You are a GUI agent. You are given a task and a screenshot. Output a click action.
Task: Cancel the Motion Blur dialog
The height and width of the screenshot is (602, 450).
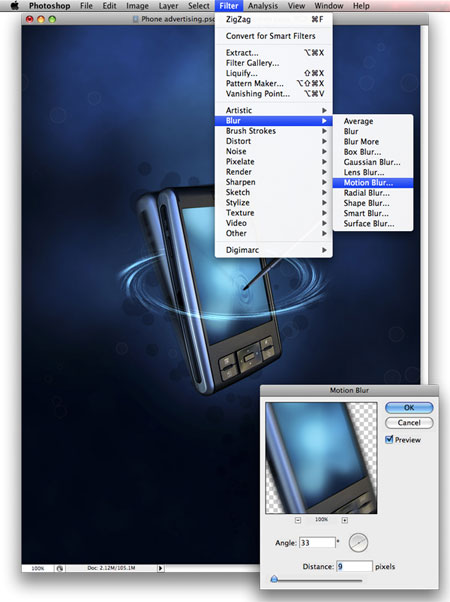(409, 423)
